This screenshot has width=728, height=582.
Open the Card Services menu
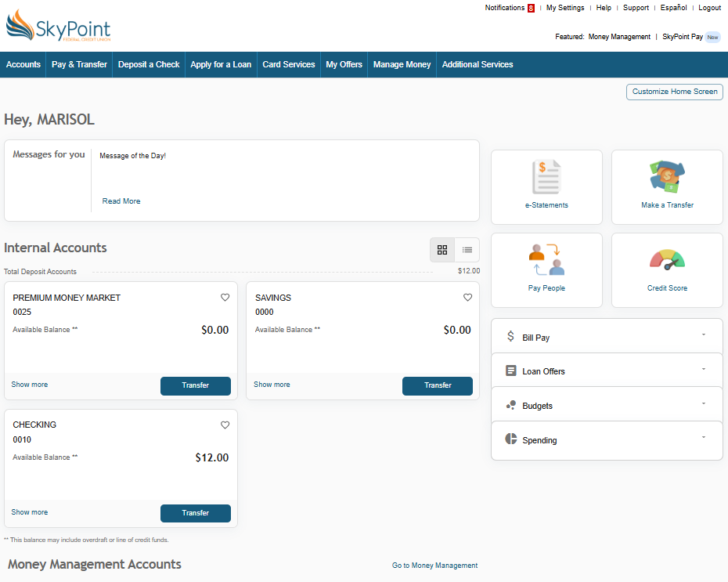pyautogui.click(x=289, y=64)
